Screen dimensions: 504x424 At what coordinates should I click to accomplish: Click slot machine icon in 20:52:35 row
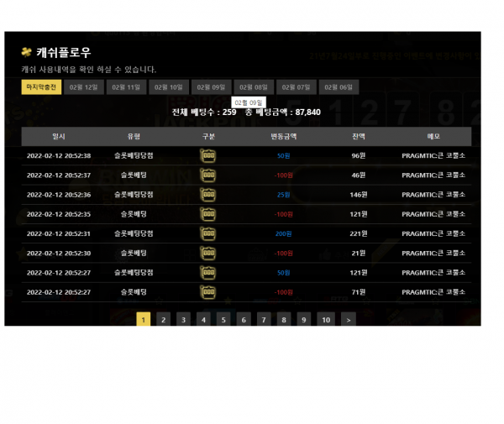tap(208, 214)
